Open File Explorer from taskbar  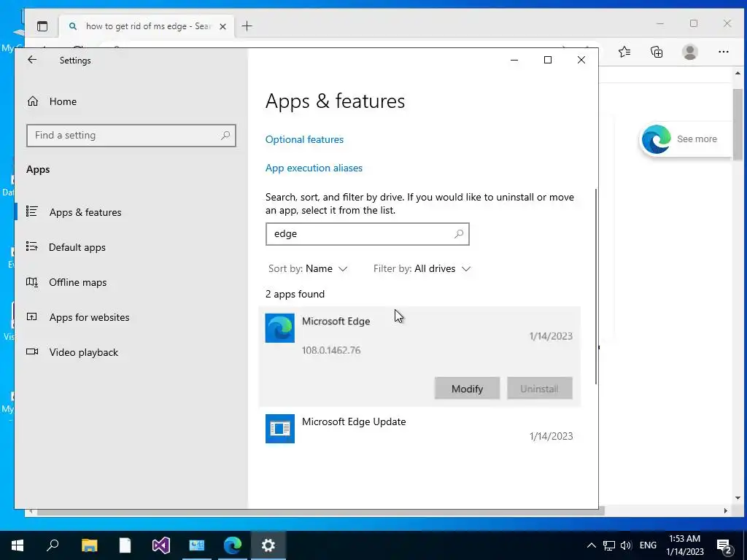[89, 545]
